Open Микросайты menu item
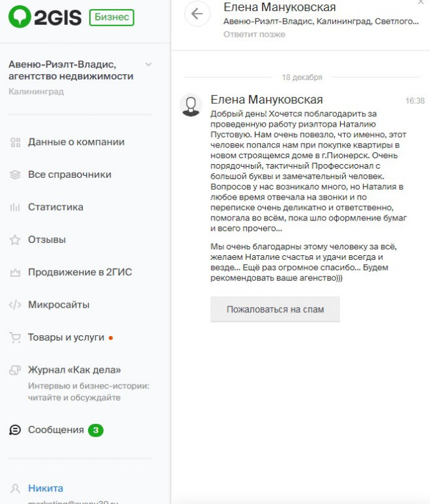 [59, 304]
